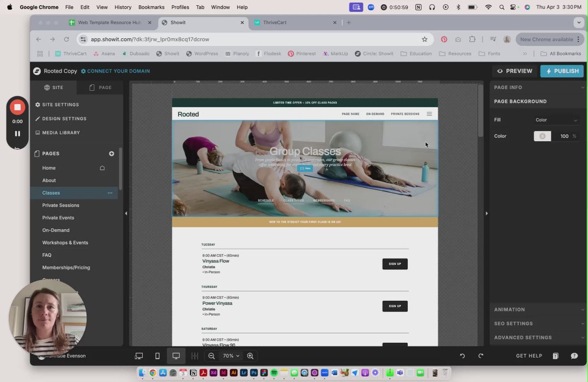Click the Spotify icon in the Dock
Screen dimensions: 588x382
click(274, 372)
